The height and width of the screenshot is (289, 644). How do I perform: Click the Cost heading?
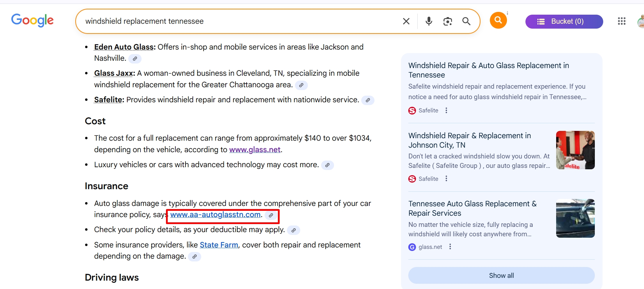95,121
